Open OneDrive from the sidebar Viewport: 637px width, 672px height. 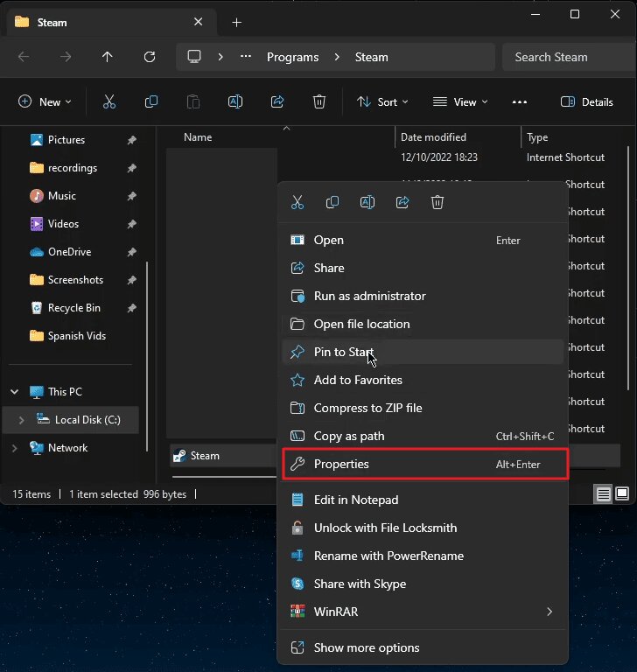coord(70,252)
